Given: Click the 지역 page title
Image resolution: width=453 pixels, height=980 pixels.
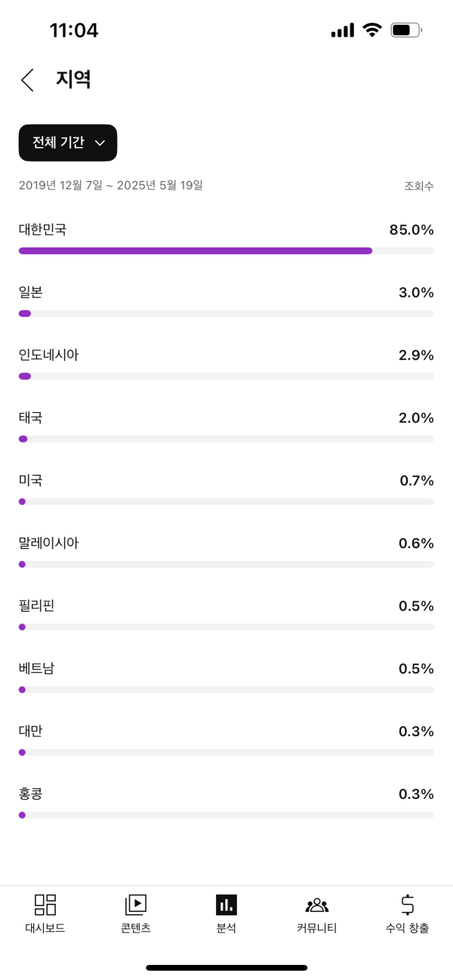Looking at the screenshot, I should [73, 80].
